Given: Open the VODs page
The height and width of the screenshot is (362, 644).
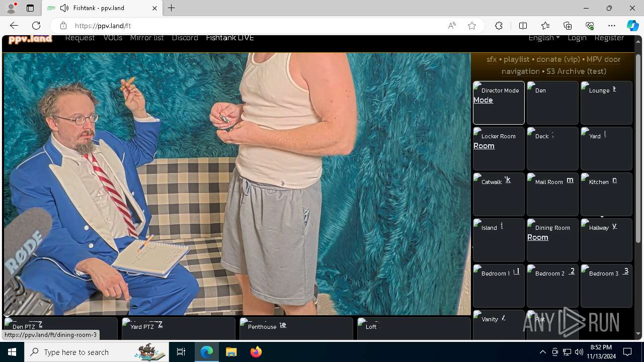Looking at the screenshot, I should 113,38.
